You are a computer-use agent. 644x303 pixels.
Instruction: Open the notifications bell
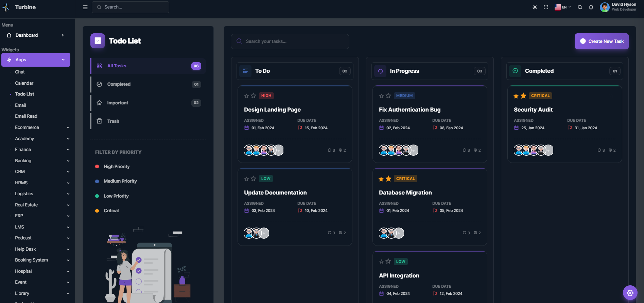click(591, 7)
